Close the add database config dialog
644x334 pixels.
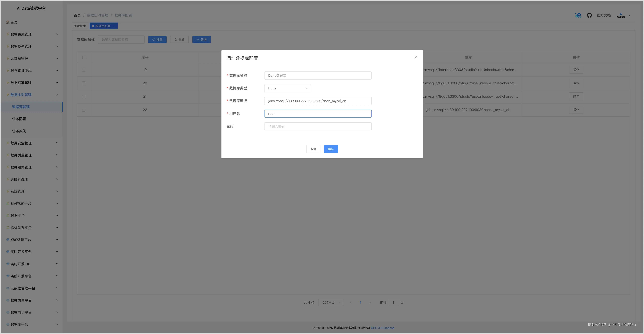(415, 57)
